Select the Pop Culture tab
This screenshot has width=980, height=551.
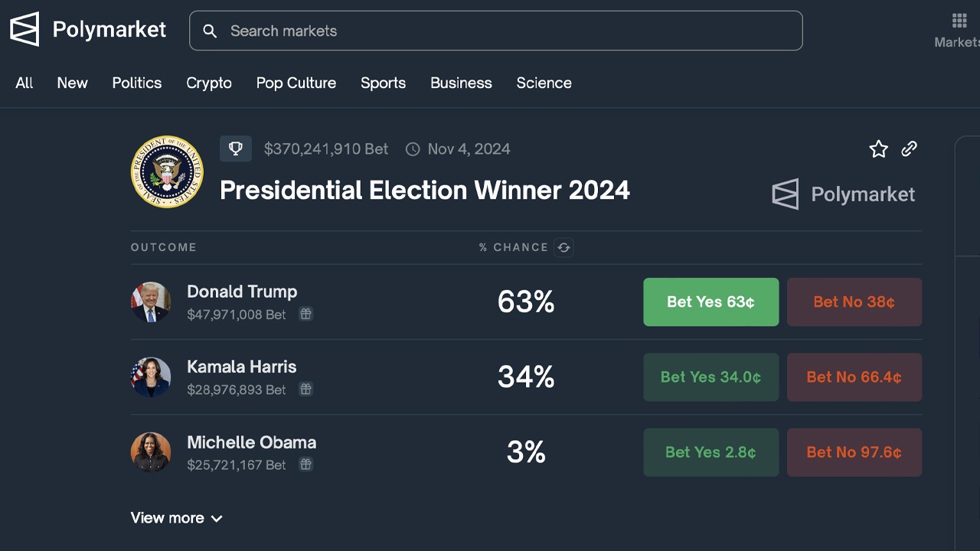pyautogui.click(x=296, y=83)
